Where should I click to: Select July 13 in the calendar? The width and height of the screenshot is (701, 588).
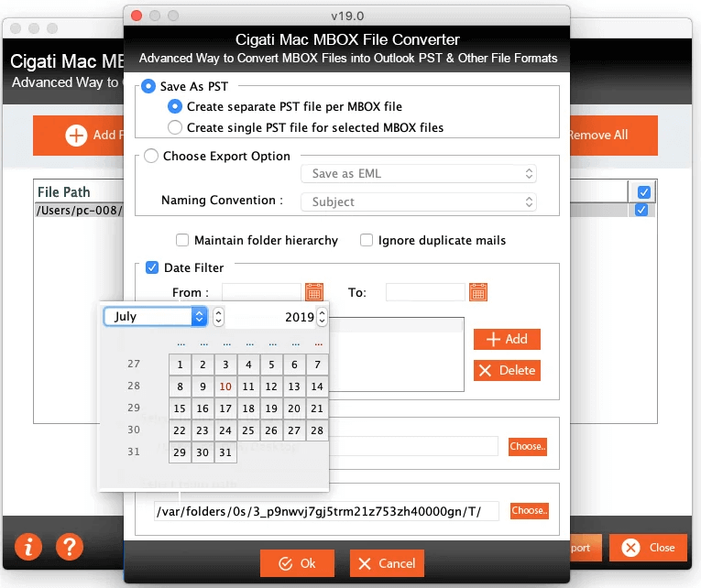point(294,387)
